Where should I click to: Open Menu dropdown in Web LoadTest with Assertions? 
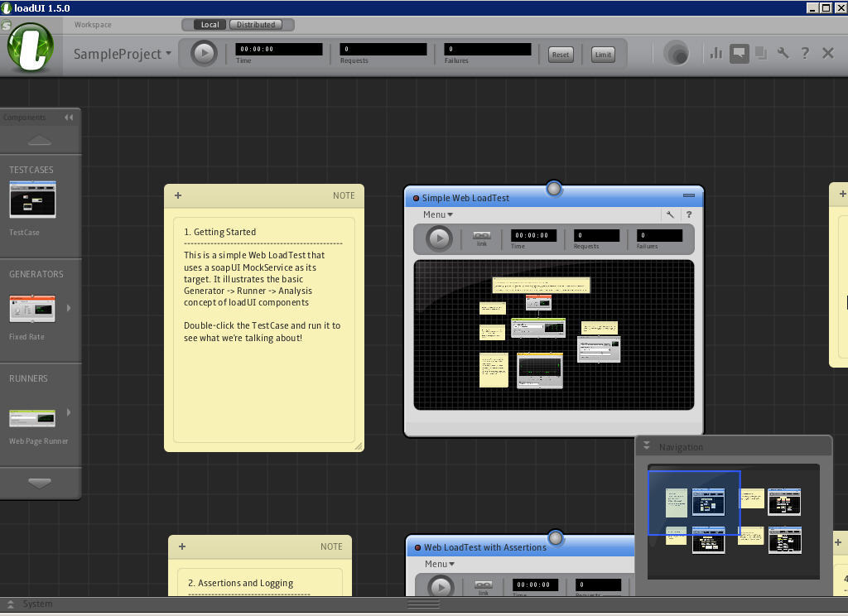pos(440,564)
